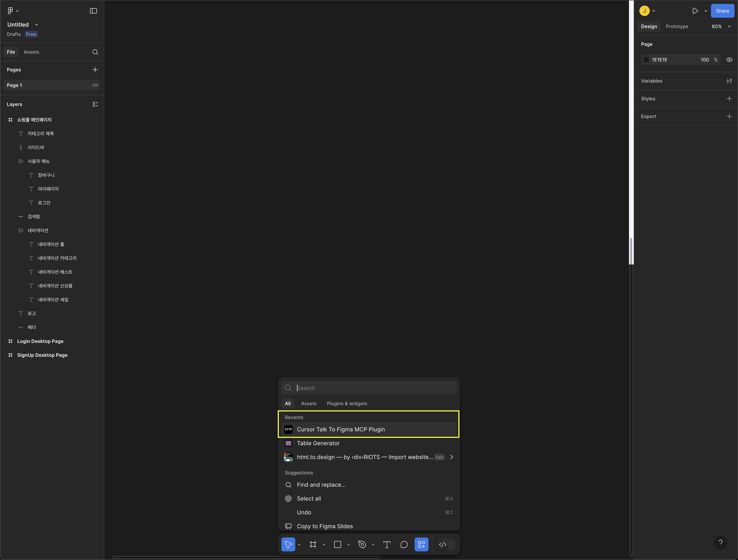
Task: Toggle the minimize UI sidebar icon
Action: point(93,11)
